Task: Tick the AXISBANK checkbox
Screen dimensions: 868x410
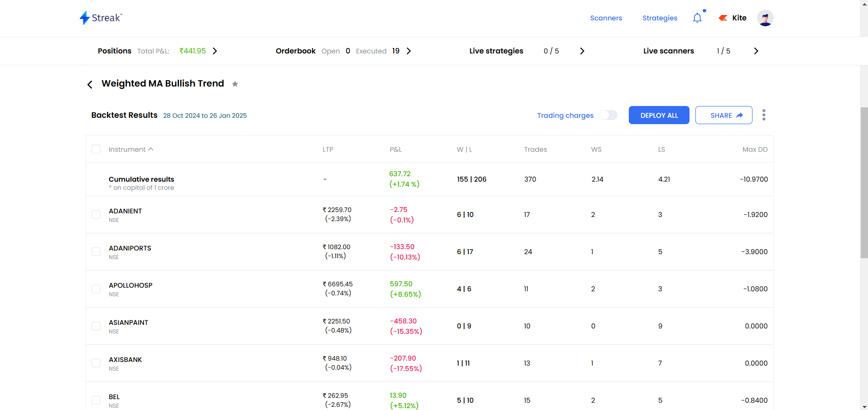Action: (x=96, y=363)
